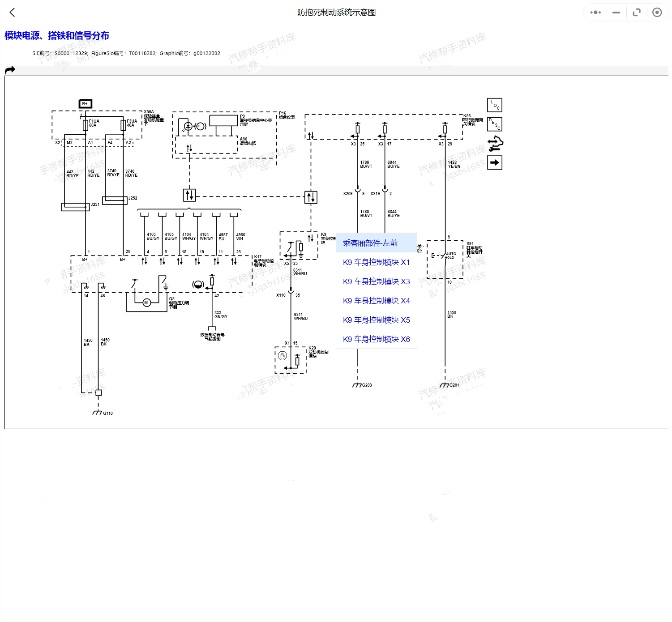Image resolution: width=672 pixels, height=622 pixels.
Task: Click the share arrow icon above diagram
Action: click(10, 70)
